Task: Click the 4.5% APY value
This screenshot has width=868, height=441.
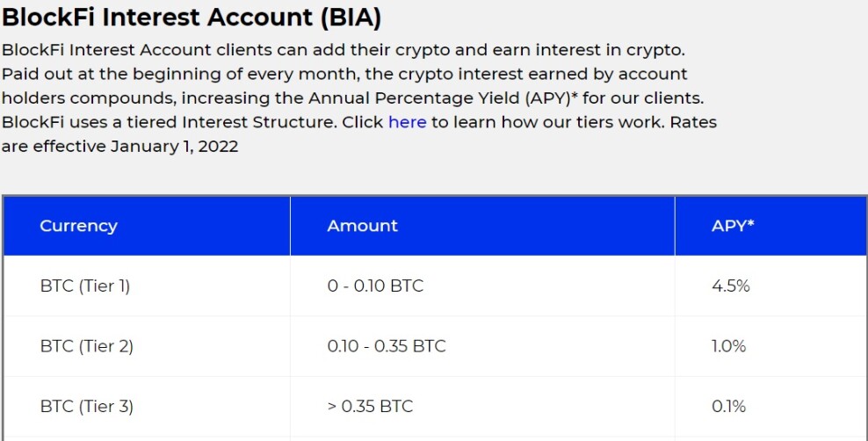Action: [731, 286]
